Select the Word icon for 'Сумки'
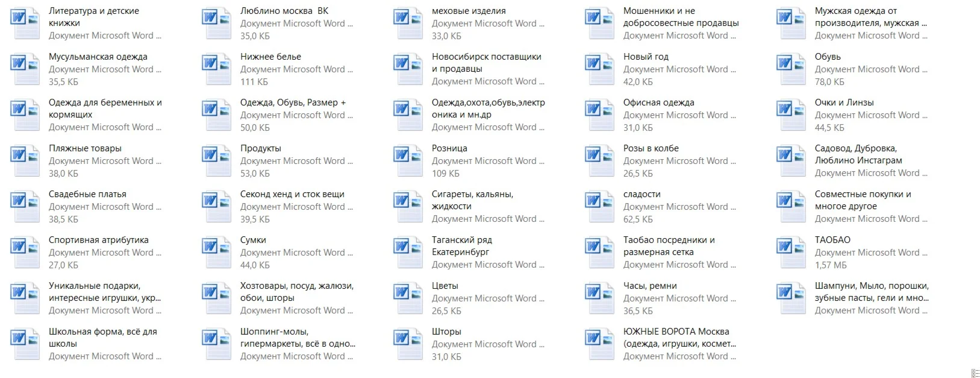The width and height of the screenshot is (980, 378). point(217,253)
